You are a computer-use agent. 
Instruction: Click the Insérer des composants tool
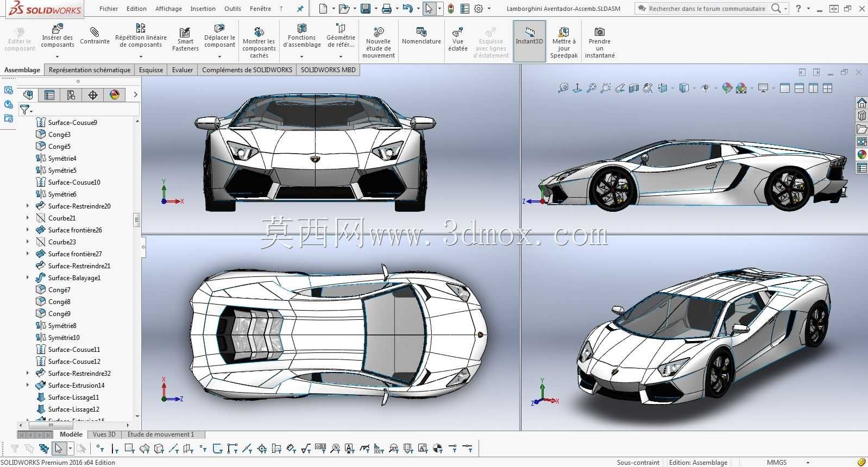pos(57,36)
